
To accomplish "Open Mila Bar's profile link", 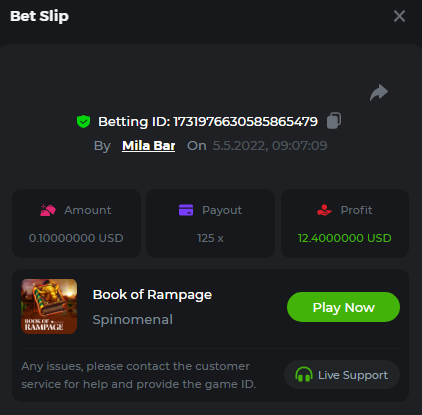I will (x=148, y=146).
